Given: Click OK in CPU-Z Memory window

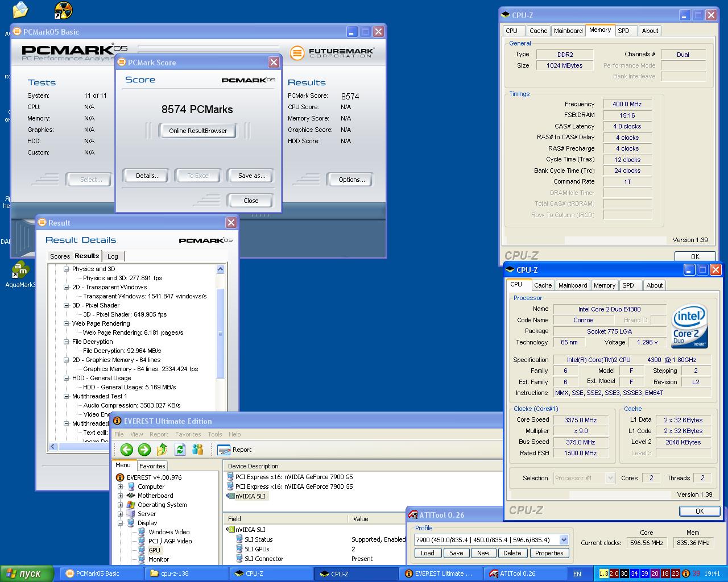Looking at the screenshot, I should pos(695,256).
